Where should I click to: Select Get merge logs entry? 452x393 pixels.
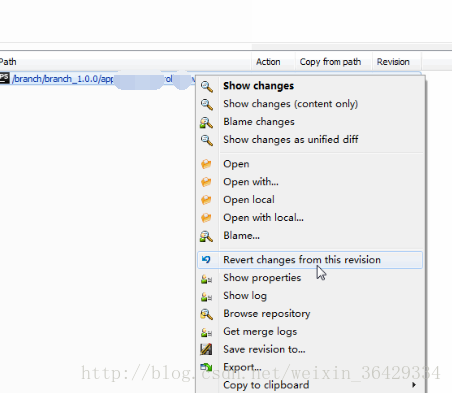click(x=311, y=332)
